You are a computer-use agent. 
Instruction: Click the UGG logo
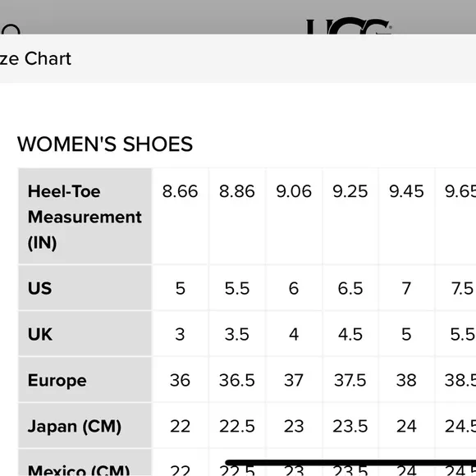coord(349,26)
